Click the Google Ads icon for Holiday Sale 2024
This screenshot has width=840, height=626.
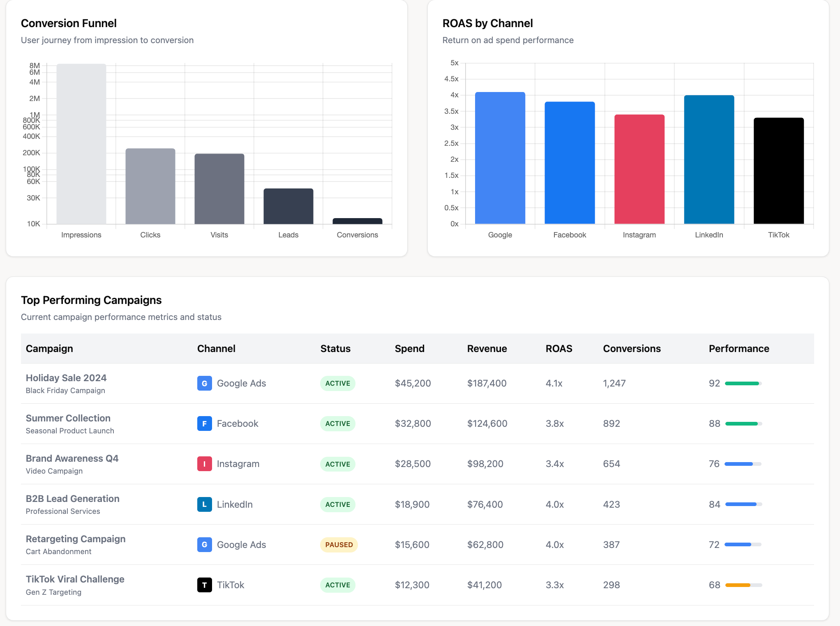(x=204, y=383)
